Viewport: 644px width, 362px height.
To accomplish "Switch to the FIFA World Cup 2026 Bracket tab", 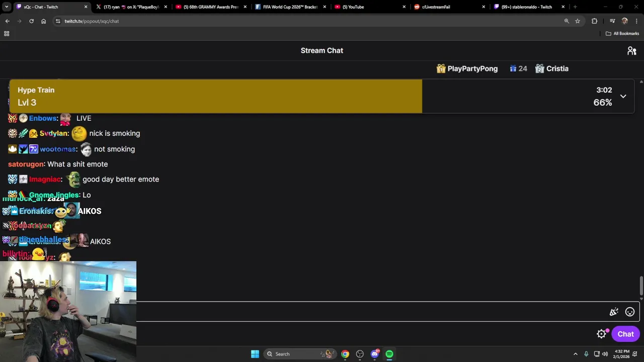I will click(291, 7).
